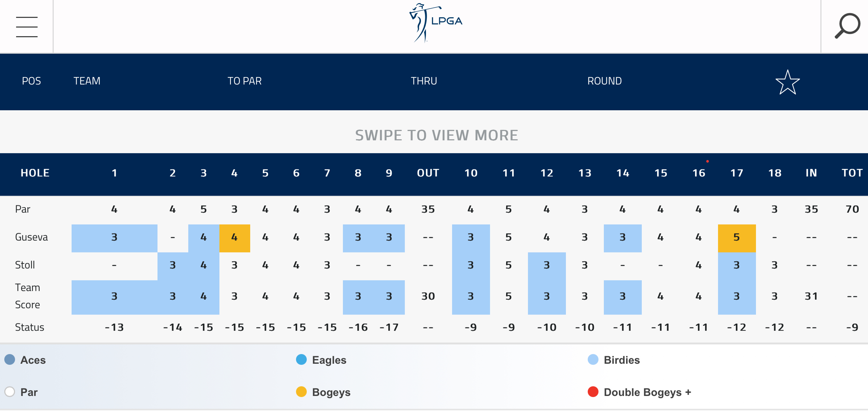Click the ROUND column header
The image size is (868, 411).
605,81
